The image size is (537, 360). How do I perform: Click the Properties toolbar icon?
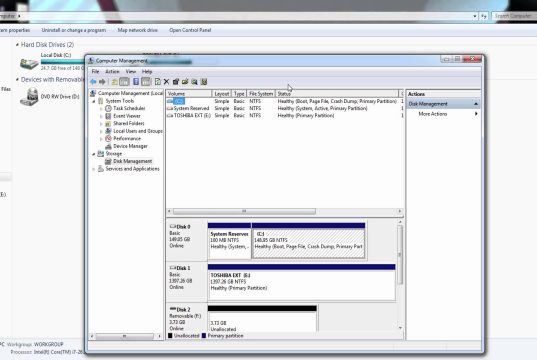(x=176, y=82)
